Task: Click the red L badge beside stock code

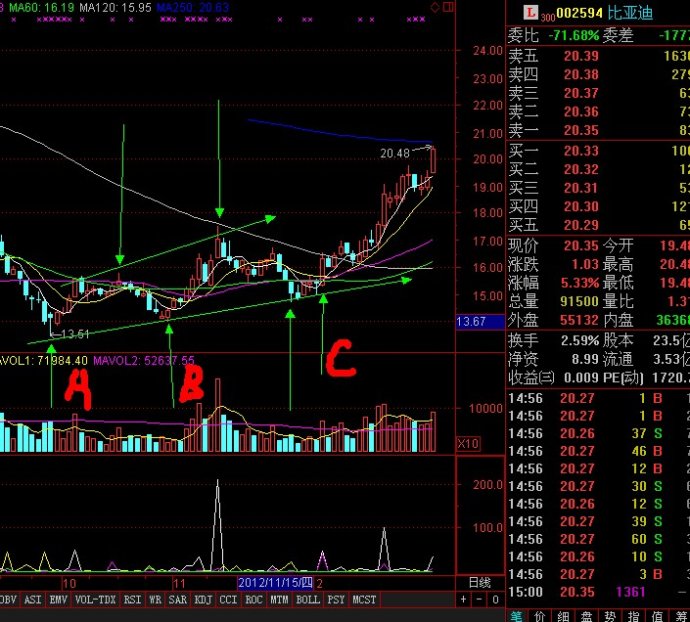Action: click(531, 13)
